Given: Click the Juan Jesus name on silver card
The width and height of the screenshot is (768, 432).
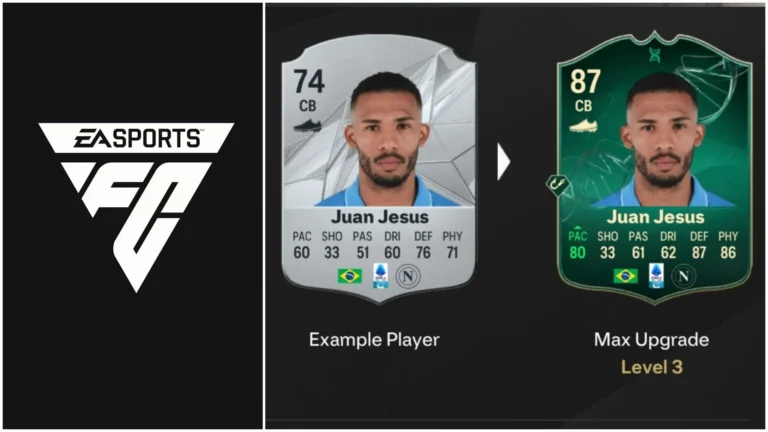Looking at the screenshot, I should coord(380,216).
